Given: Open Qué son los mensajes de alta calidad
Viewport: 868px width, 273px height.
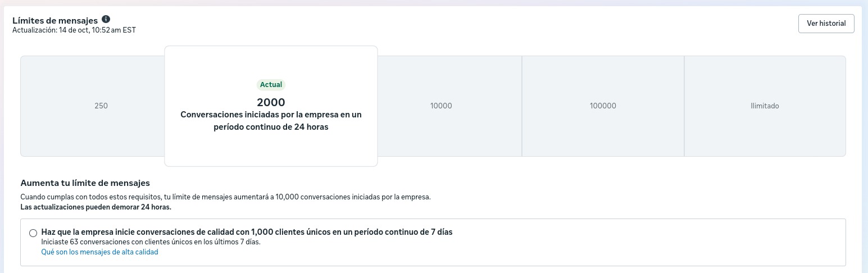Looking at the screenshot, I should click(99, 252).
